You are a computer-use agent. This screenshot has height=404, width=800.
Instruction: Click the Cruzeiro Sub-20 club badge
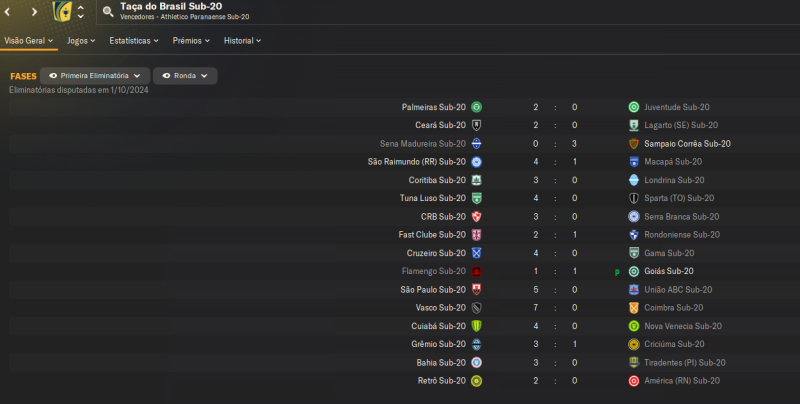pos(477,253)
